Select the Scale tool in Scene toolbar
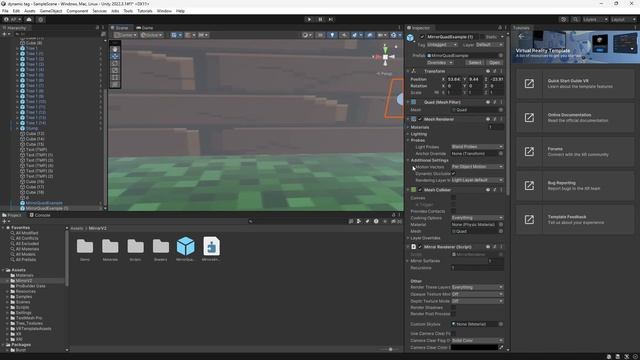The width and height of the screenshot is (640, 360). 115,70
